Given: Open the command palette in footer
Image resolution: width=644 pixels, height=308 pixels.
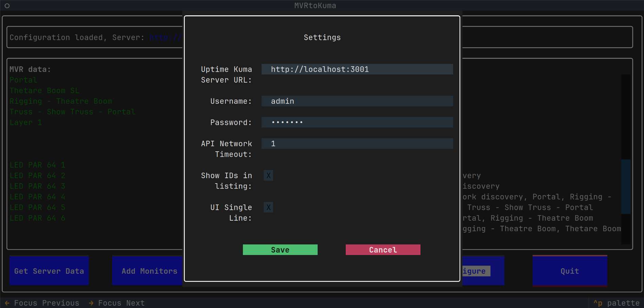Looking at the screenshot, I should click(x=616, y=303).
